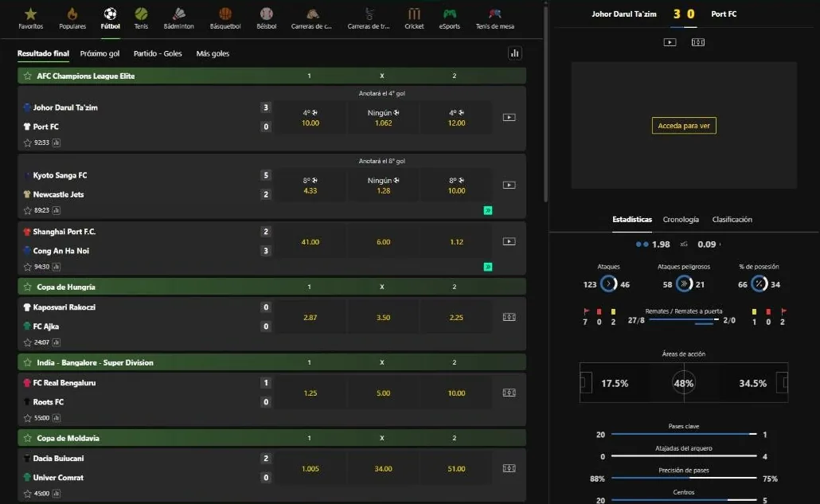The height and width of the screenshot is (504, 820).
Task: Open the Kyoto Sanga FC match link
Action: (x=60, y=175)
